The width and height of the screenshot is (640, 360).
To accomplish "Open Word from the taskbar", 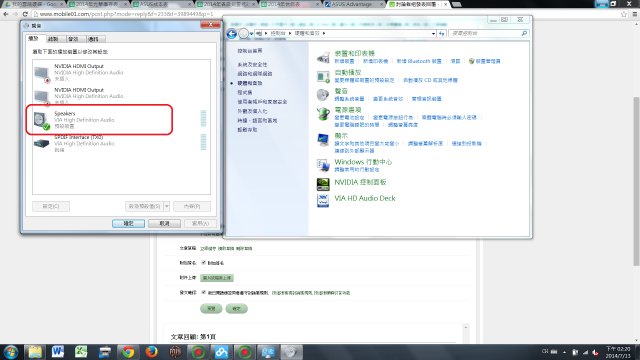I will [58, 352].
